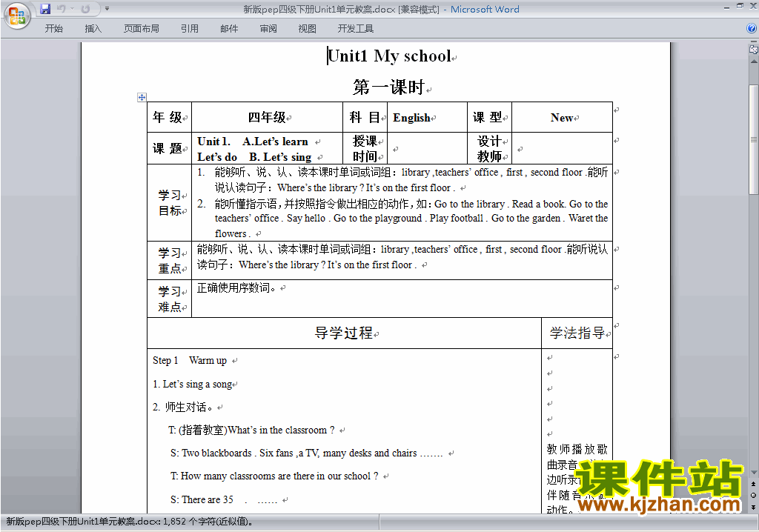Click the table cell "四年级"
Image resolution: width=759 pixels, height=532 pixels.
click(x=267, y=117)
